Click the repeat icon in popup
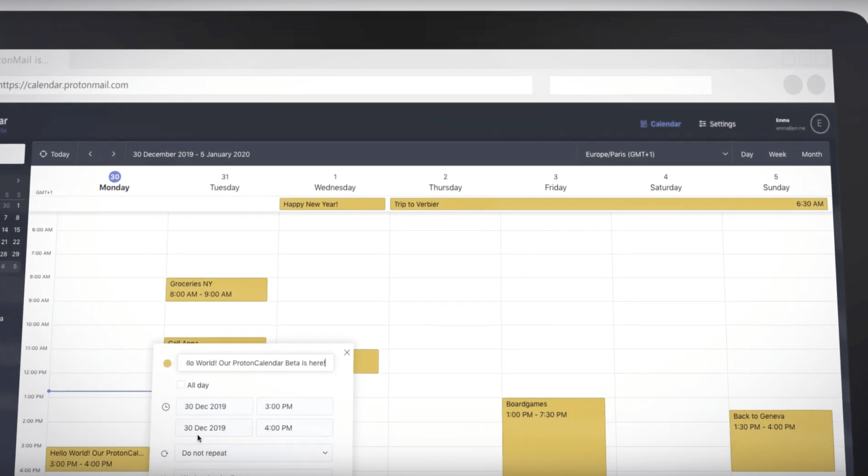 (x=164, y=454)
